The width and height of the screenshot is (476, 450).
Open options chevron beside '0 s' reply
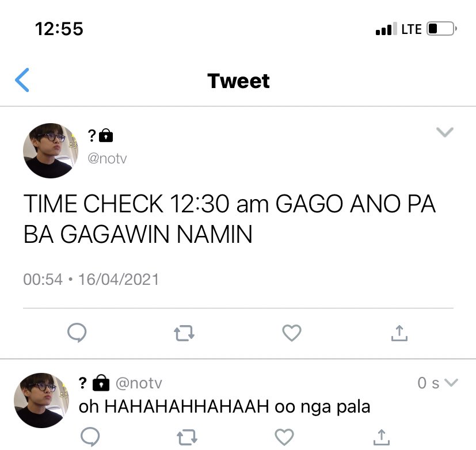tap(451, 382)
